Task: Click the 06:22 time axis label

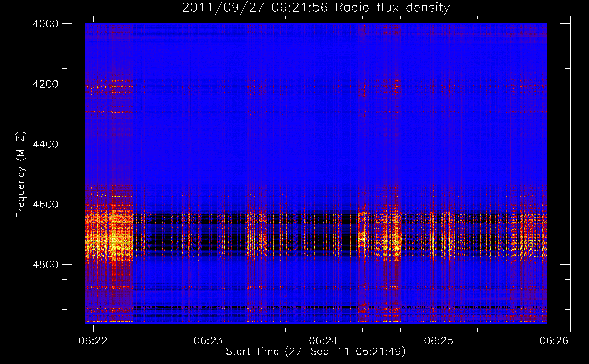Action: click(x=93, y=341)
